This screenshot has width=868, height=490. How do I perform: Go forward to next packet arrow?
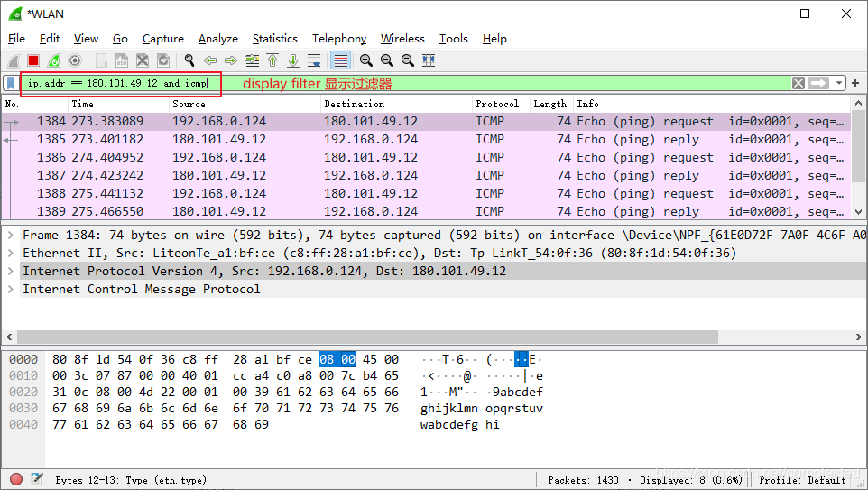(x=231, y=60)
